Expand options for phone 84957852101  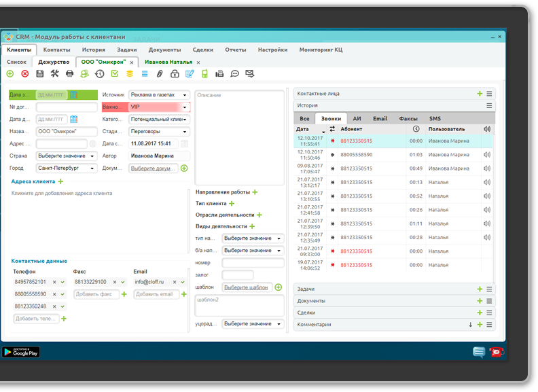tap(62, 282)
